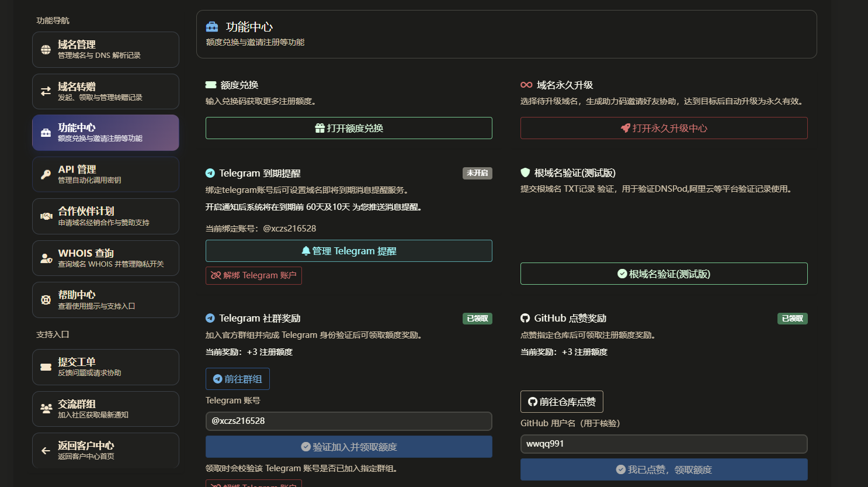Return via 返回客户中心 sidebar entry
This screenshot has height=487, width=868.
pos(106,450)
